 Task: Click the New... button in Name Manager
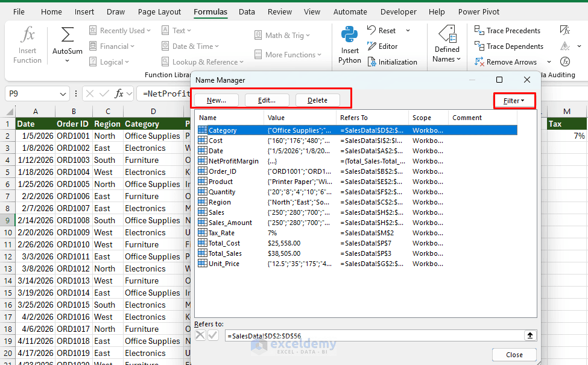[x=217, y=100]
